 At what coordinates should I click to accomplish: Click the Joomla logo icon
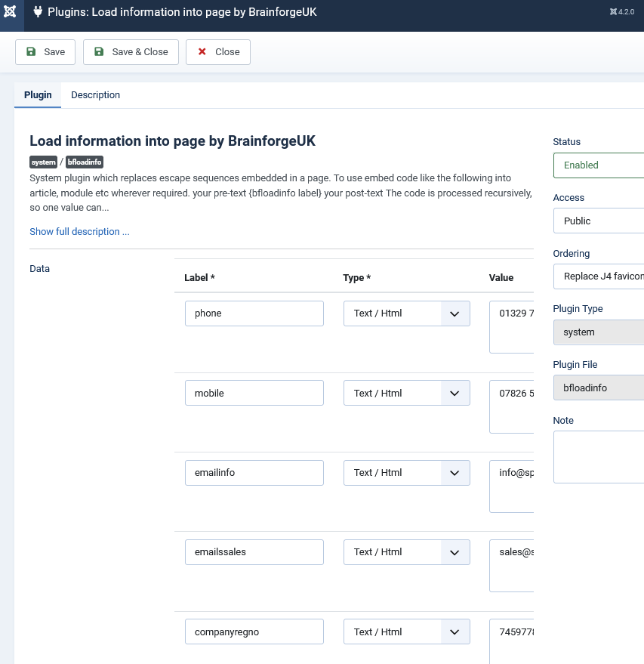click(10, 11)
